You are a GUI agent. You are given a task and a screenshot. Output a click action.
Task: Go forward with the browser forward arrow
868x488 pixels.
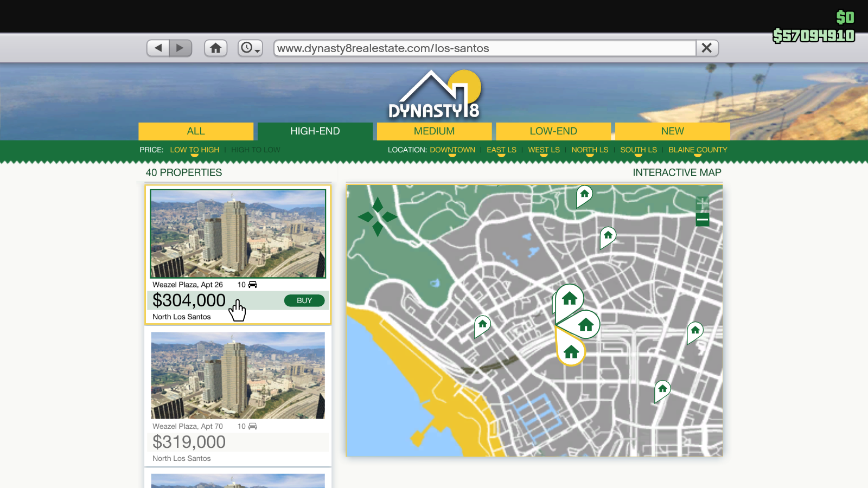(180, 48)
